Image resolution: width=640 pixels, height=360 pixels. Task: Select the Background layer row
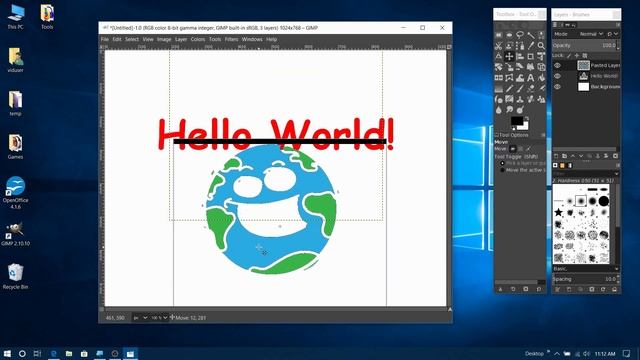[x=587, y=87]
